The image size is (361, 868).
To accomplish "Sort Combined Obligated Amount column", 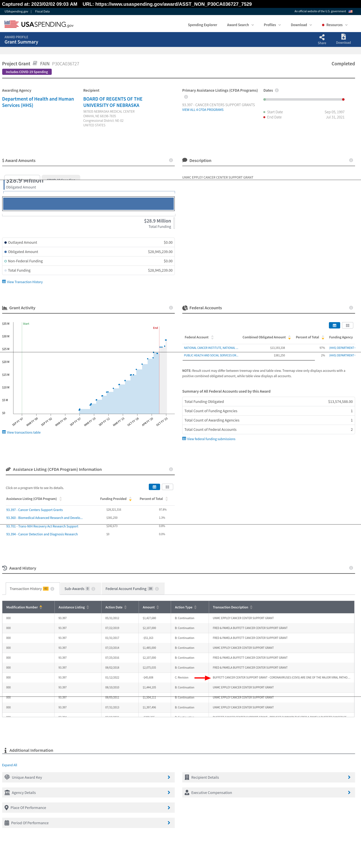I will point(289,337).
